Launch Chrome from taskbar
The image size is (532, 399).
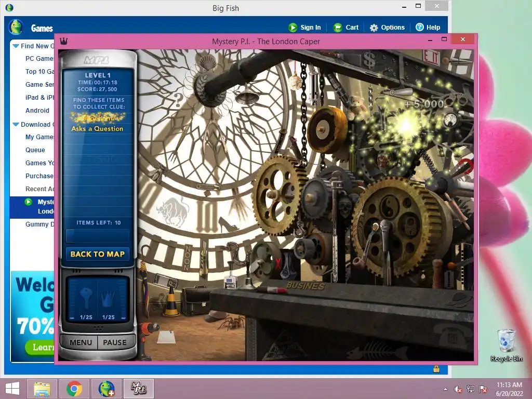pos(74,389)
